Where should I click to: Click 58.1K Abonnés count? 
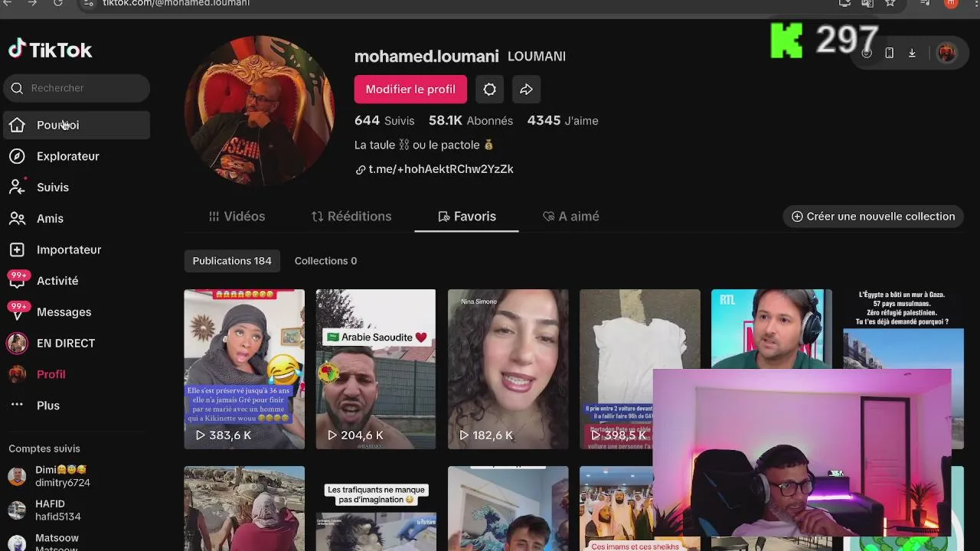coord(471,121)
